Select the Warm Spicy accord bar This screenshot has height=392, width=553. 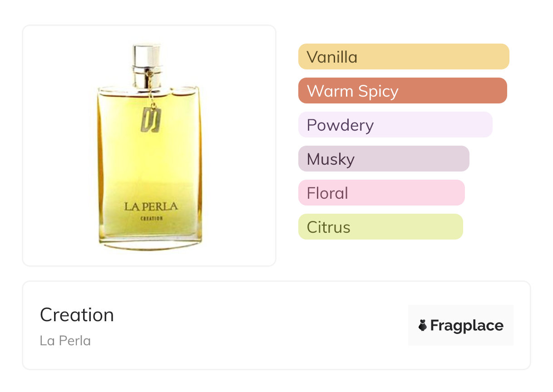[x=402, y=91]
